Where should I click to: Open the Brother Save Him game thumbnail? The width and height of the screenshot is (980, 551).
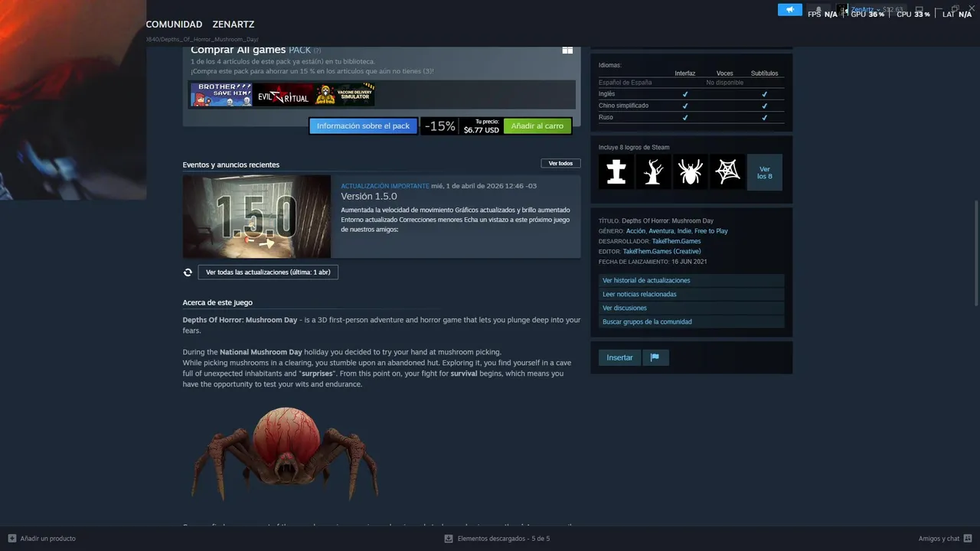point(221,94)
